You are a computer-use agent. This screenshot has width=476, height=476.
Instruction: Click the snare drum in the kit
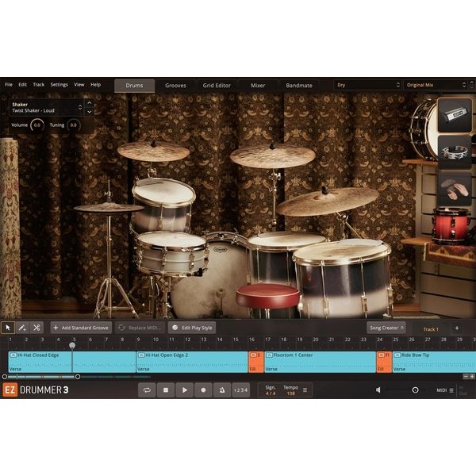click(171, 254)
